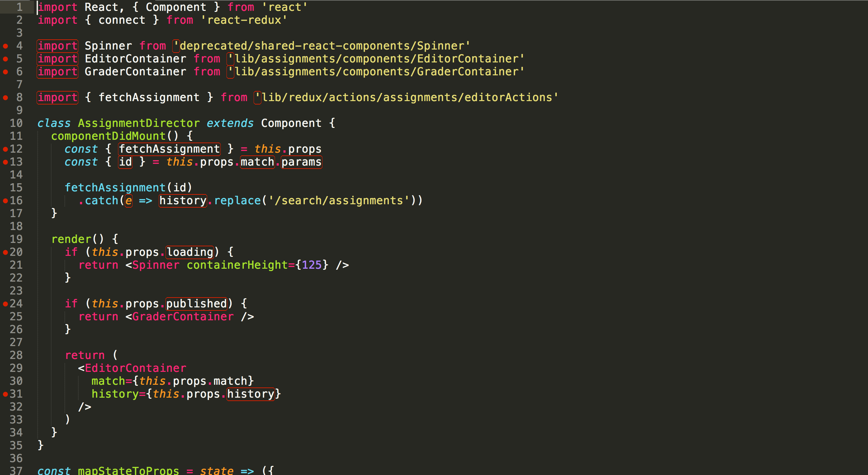Click the 'componentDidMount' method name
This screenshot has height=475, width=868.
[108, 136]
